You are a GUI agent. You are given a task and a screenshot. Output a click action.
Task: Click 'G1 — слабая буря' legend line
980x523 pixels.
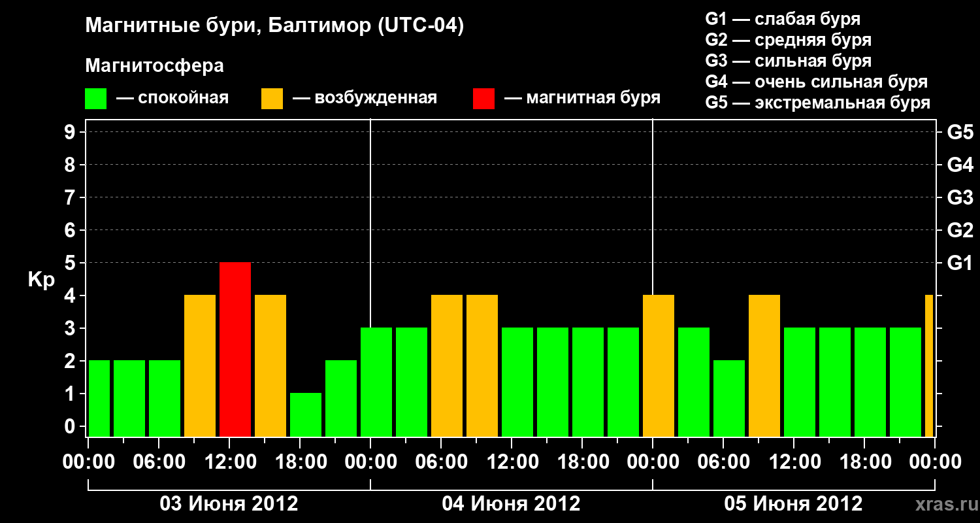point(783,19)
